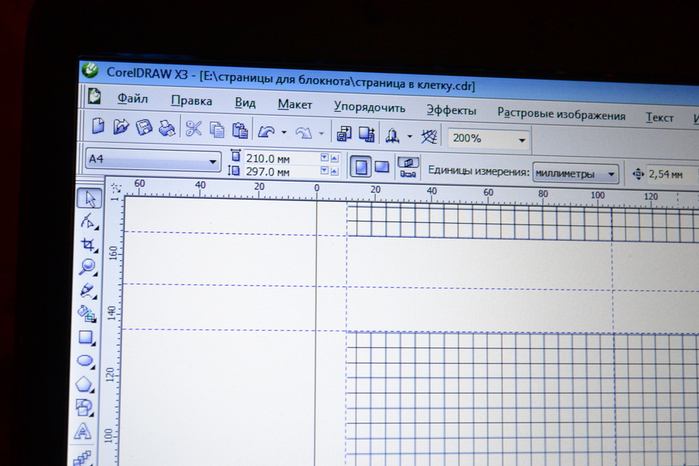Image resolution: width=699 pixels, height=466 pixels.
Task: Open the Текст menu
Action: point(659,118)
